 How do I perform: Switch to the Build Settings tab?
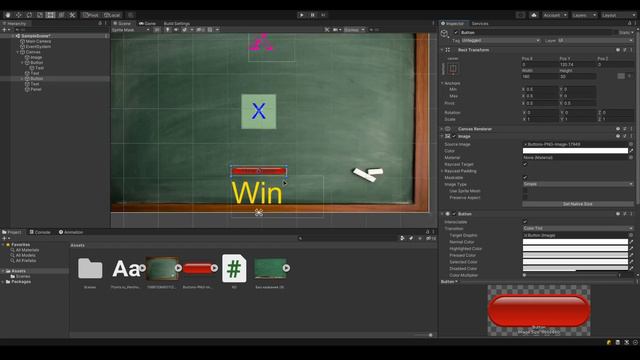point(177,23)
